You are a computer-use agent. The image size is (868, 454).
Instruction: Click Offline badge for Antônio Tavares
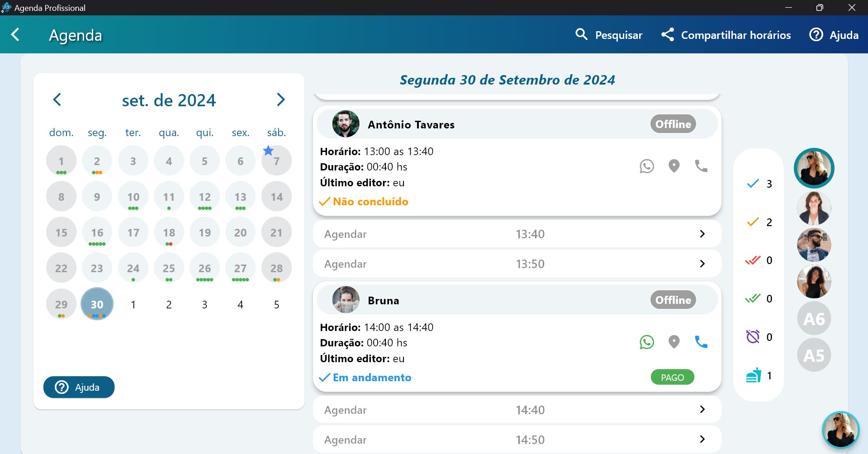673,124
